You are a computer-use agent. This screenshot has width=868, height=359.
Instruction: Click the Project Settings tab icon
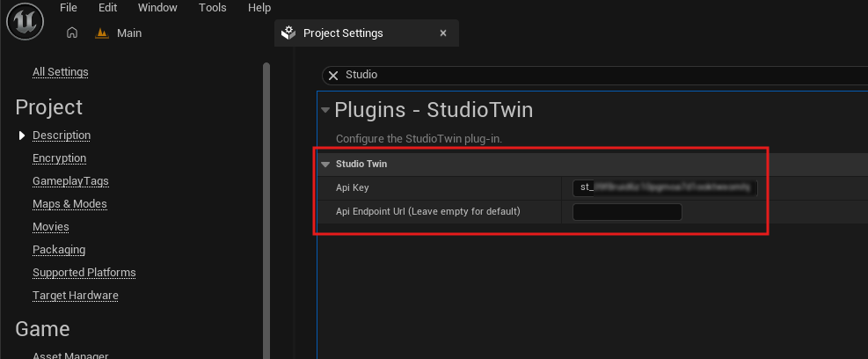click(288, 33)
